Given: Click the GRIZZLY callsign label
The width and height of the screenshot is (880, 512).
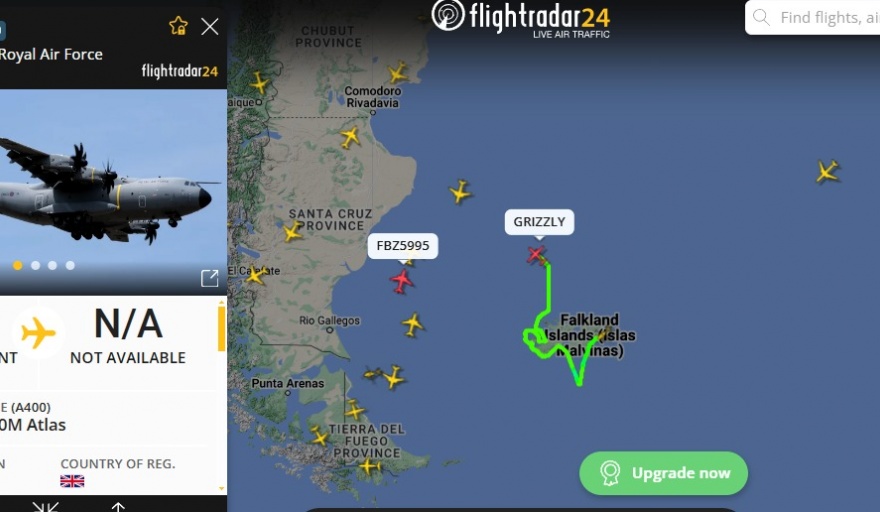Looking at the screenshot, I should [539, 222].
